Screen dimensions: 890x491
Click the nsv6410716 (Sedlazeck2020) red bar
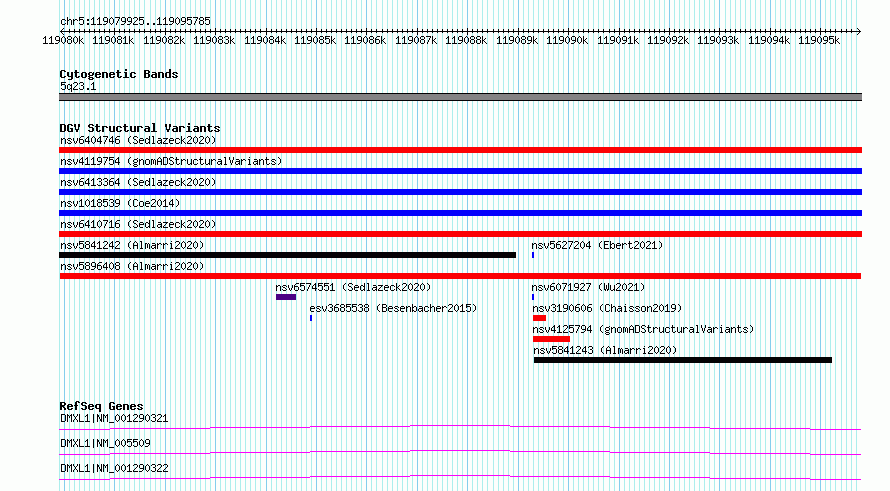pos(460,234)
